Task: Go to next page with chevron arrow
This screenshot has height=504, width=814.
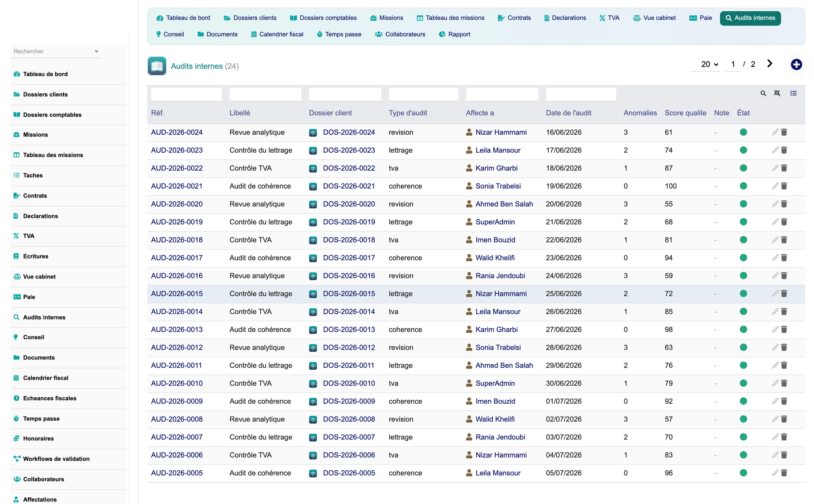Action: [769, 64]
